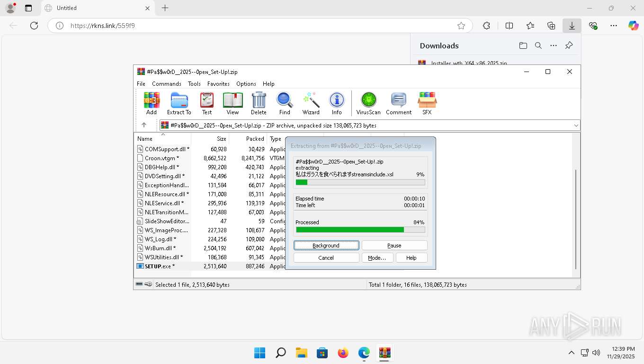Image resolution: width=644 pixels, height=364 pixels.
Task: Run the VirusScan toolbar icon
Action: 368,103
